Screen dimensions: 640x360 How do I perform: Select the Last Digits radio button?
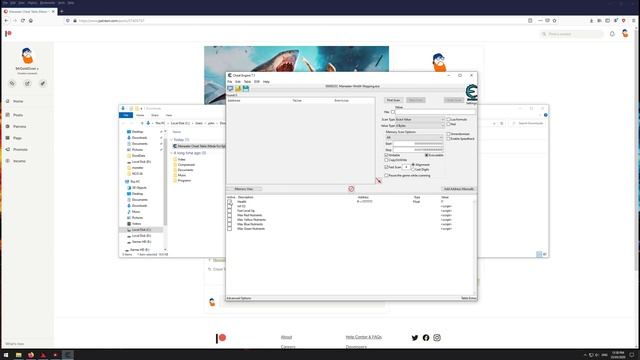[413, 169]
